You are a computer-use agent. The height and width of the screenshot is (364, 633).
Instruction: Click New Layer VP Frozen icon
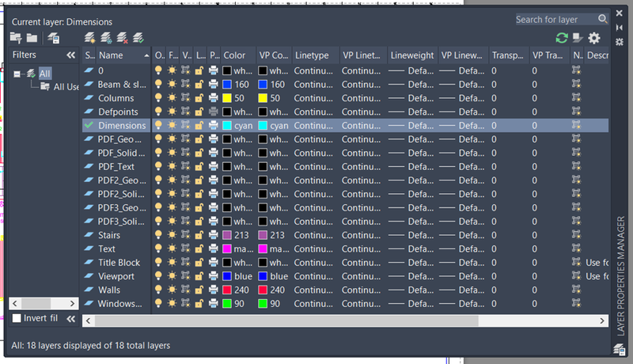[x=106, y=38]
